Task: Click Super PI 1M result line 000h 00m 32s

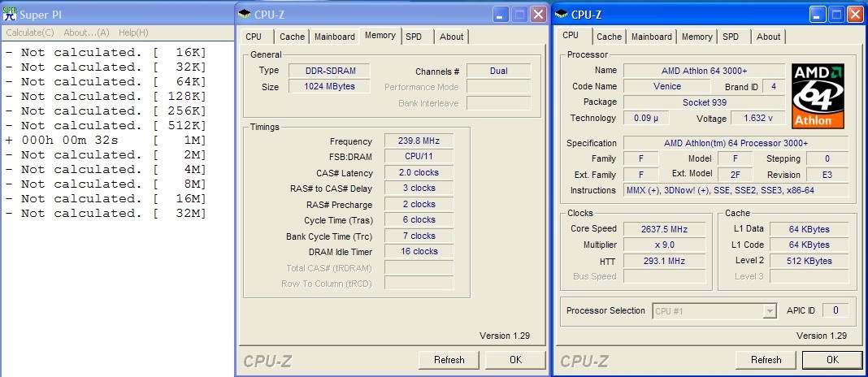Action: pyautogui.click(x=105, y=140)
